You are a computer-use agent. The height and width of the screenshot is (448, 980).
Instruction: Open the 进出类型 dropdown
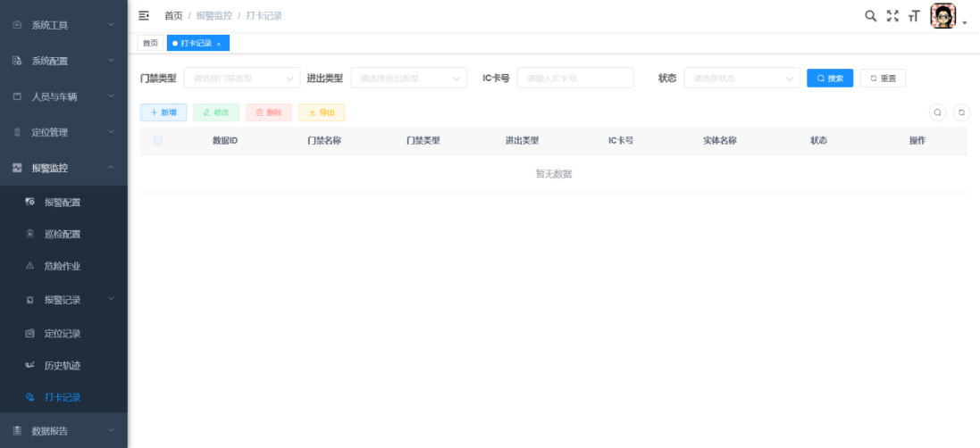[x=408, y=79]
